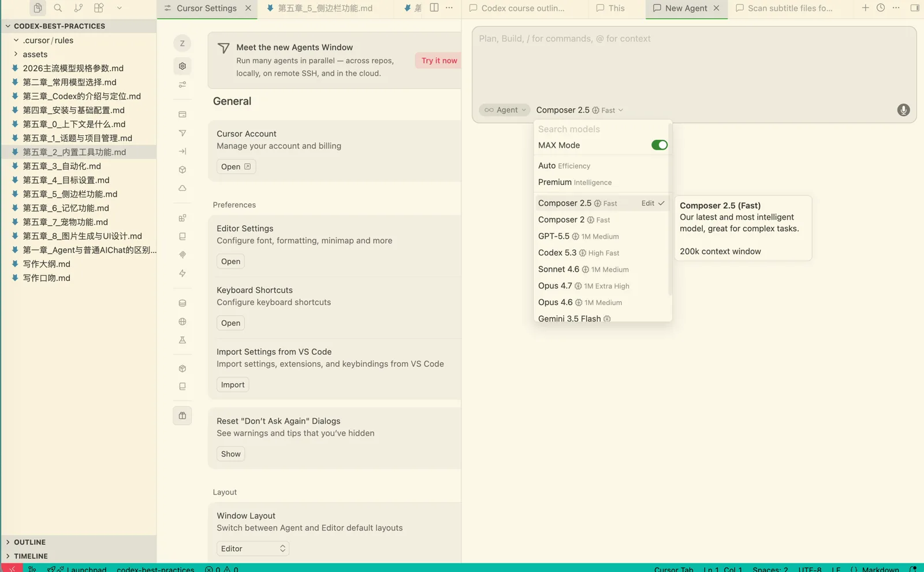The image size is (924, 572).
Task: Open chat history clock icon
Action: coord(881,8)
